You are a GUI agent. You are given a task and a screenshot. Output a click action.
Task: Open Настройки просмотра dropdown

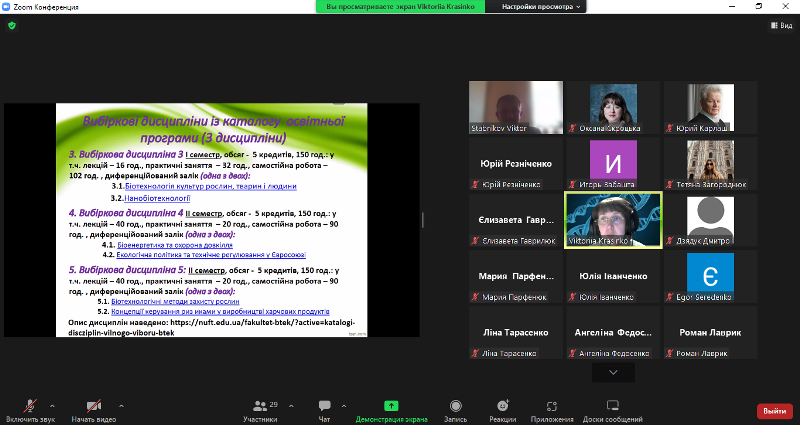click(541, 7)
